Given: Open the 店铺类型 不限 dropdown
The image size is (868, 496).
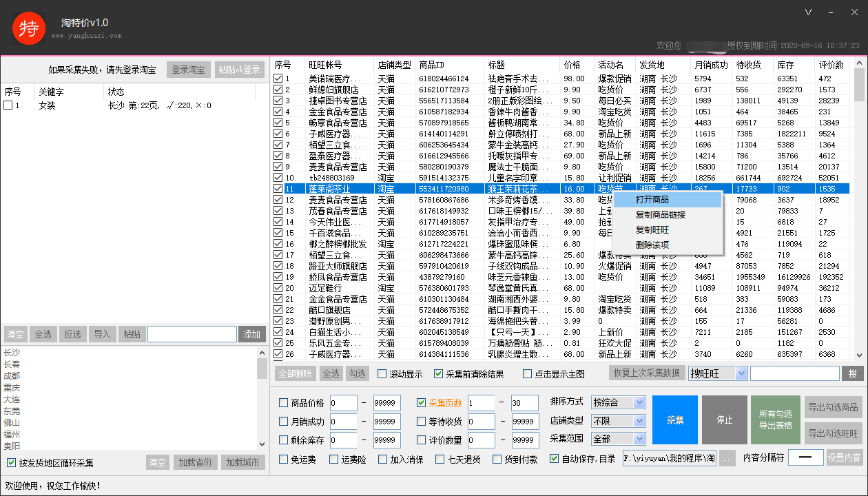Looking at the screenshot, I should tap(619, 421).
